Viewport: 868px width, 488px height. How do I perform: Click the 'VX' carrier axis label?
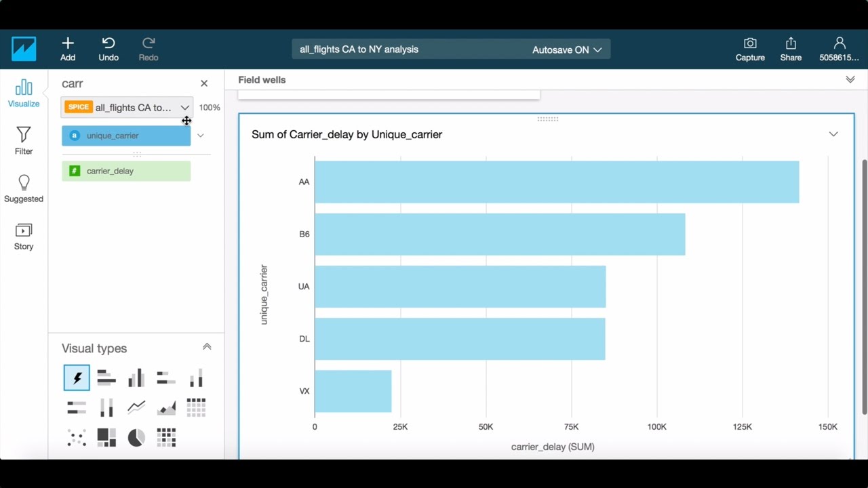click(x=304, y=391)
